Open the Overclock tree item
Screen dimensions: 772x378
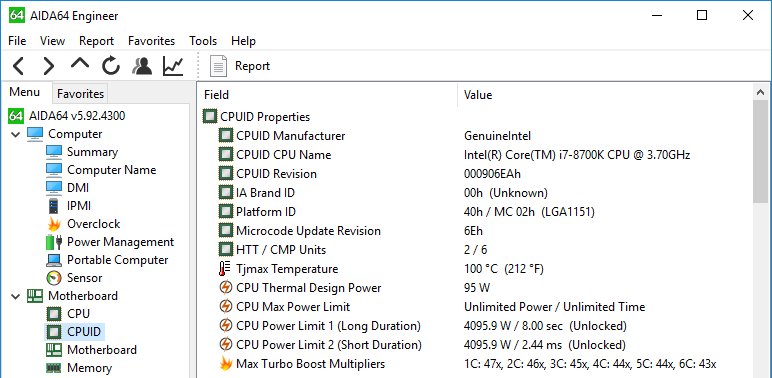point(83,224)
